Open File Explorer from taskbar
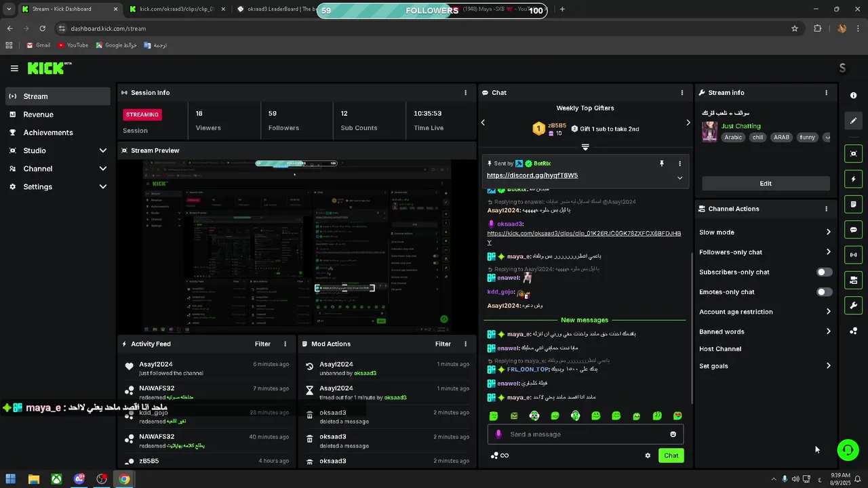Image resolution: width=868 pixels, height=488 pixels. pyautogui.click(x=34, y=479)
